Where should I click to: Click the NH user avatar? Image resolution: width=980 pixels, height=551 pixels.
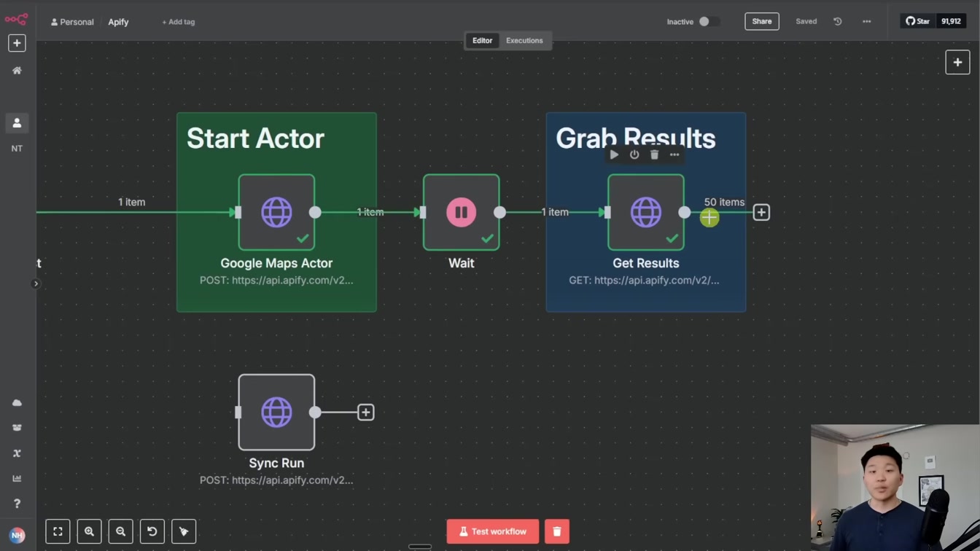tap(17, 535)
